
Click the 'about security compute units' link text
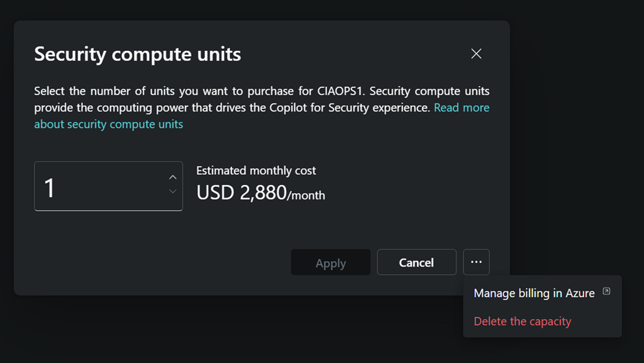(108, 124)
